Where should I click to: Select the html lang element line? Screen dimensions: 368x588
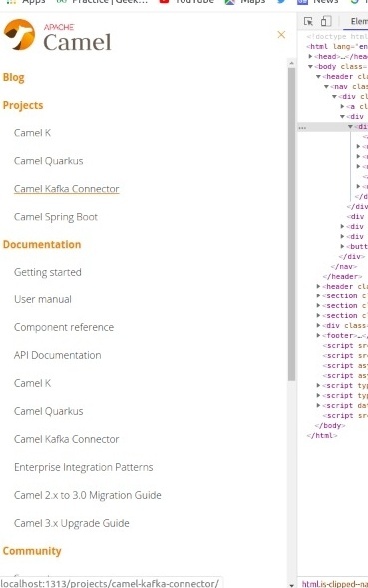pos(337,47)
